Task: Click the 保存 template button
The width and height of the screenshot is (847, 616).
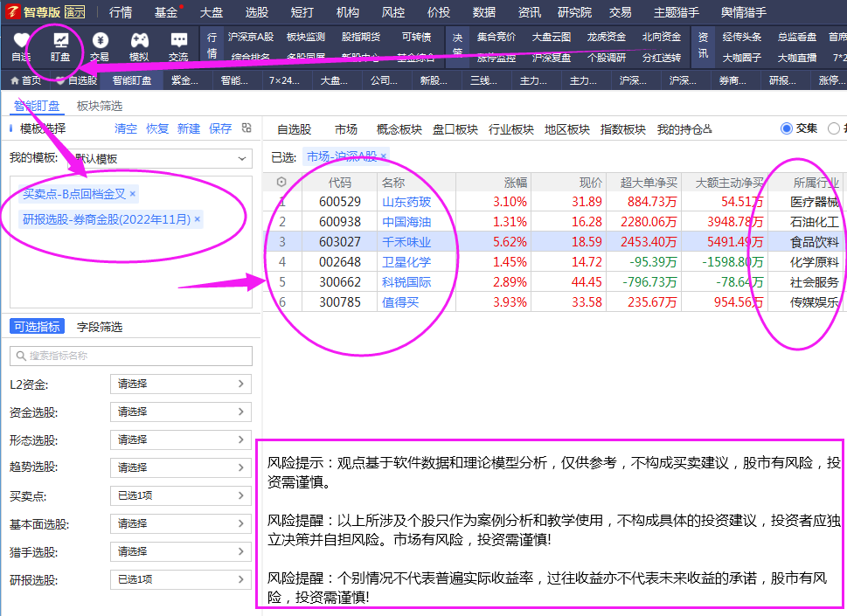Action: 220,128
